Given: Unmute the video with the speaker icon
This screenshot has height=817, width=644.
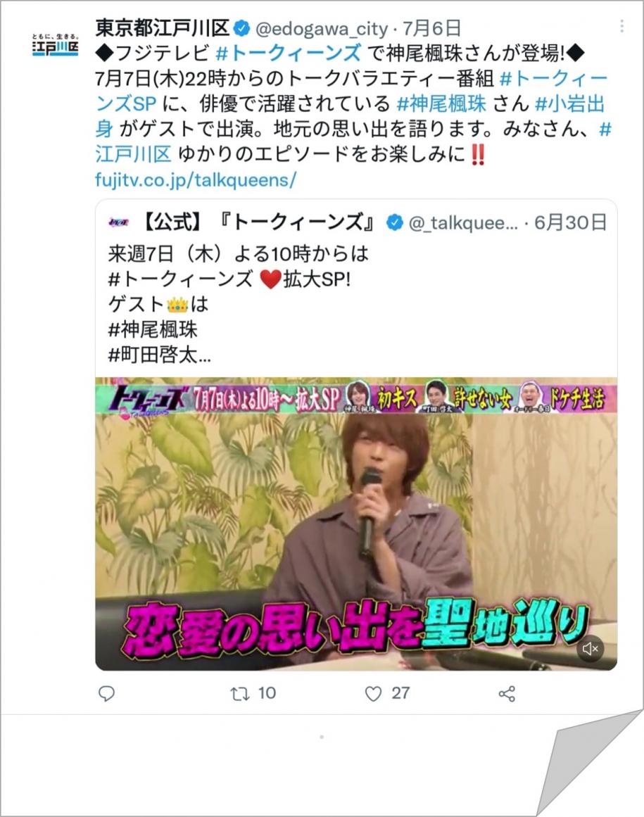Looking at the screenshot, I should coord(591,649).
